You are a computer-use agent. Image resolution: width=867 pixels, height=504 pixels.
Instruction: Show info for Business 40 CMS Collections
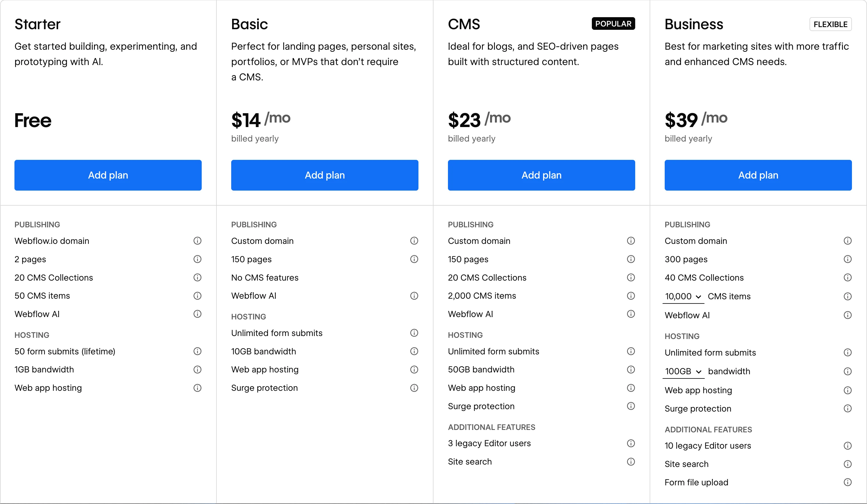click(x=847, y=278)
